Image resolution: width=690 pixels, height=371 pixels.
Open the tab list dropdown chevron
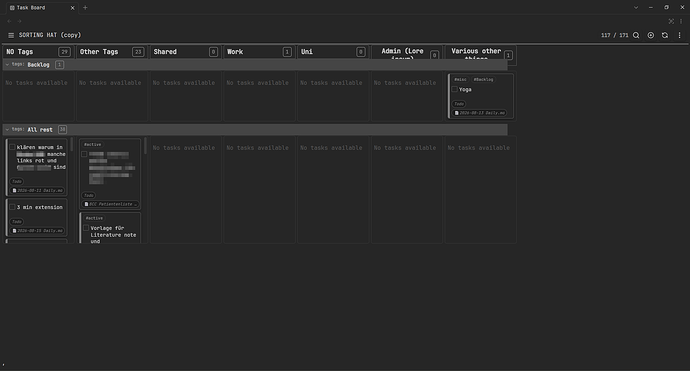click(x=636, y=7)
